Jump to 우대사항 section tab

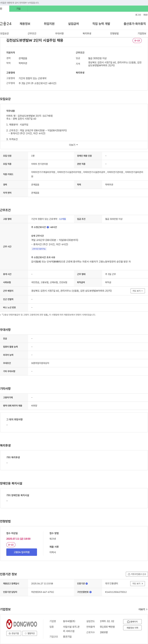[x=60, y=33]
